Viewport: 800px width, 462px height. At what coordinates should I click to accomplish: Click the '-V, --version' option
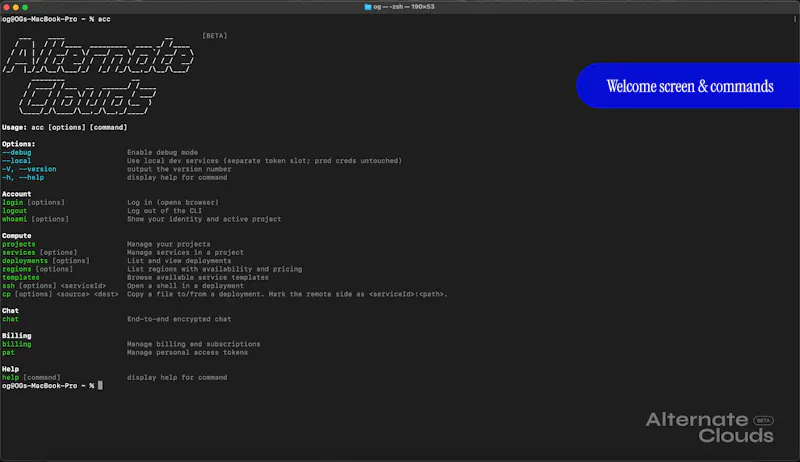click(x=29, y=169)
